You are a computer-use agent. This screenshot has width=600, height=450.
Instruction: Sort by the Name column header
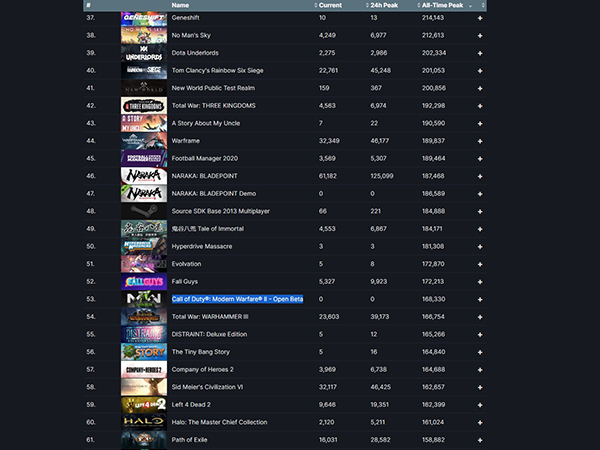tap(180, 5)
